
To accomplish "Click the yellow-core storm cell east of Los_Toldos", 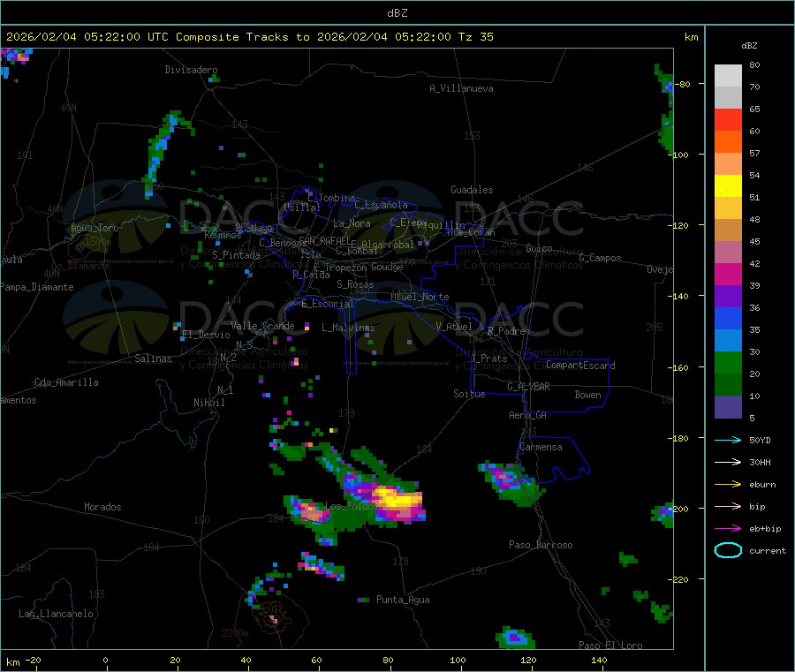I will (x=397, y=498).
